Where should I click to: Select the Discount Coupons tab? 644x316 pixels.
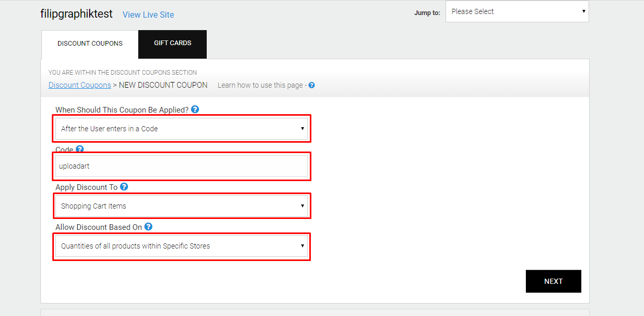pos(90,44)
